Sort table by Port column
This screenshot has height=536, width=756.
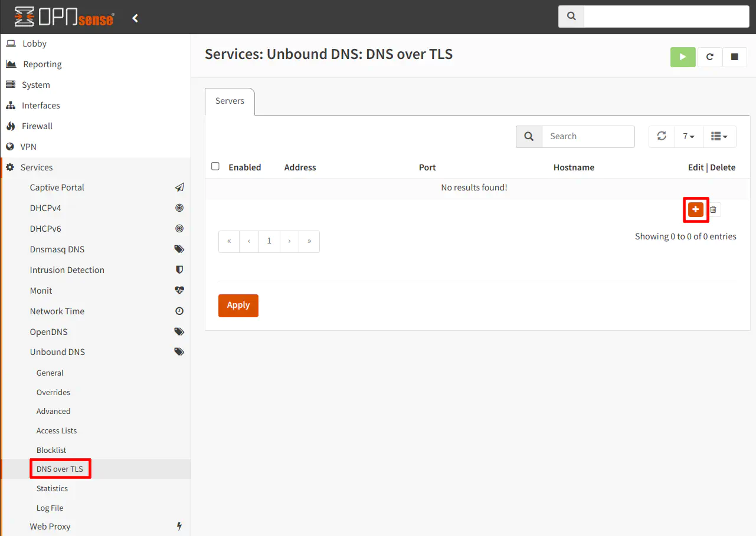[427, 167]
